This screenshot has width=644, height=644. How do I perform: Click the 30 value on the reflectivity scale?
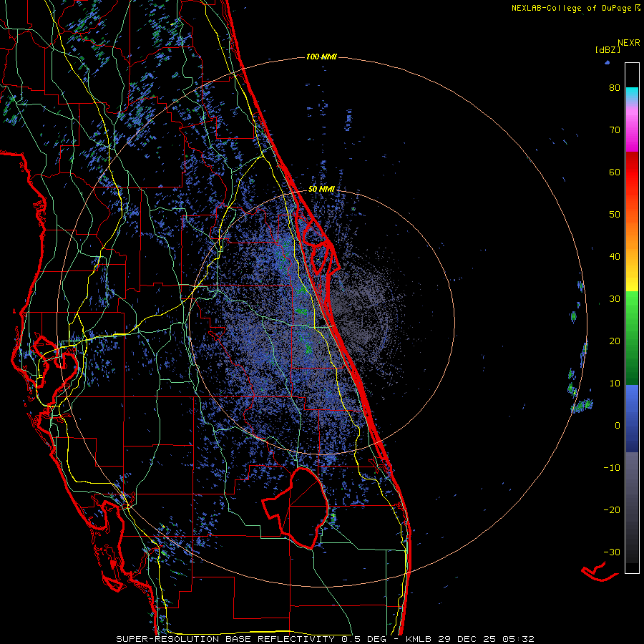(615, 299)
